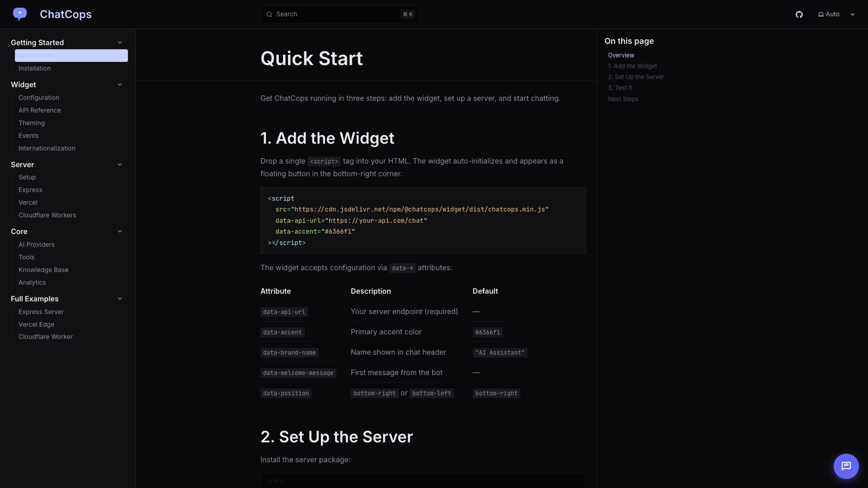Select Quick Start in sidebar
This screenshot has width=868, height=488.
point(71,56)
